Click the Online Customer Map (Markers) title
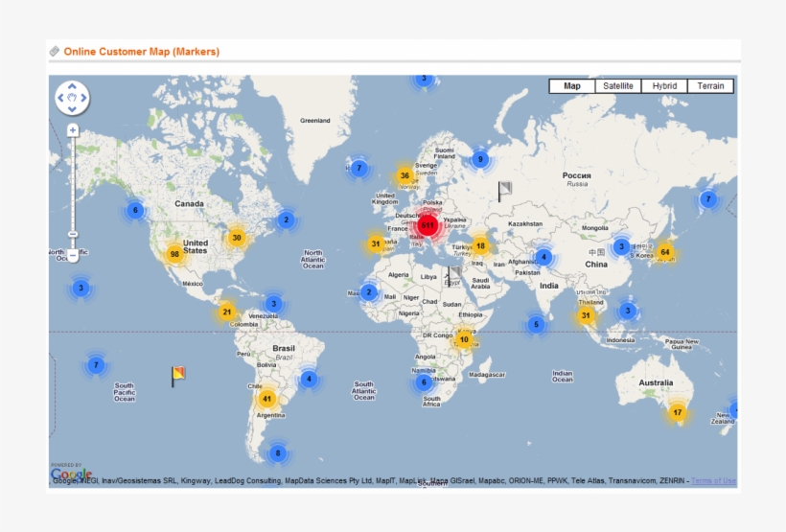This screenshot has height=532, width=786. pos(142,52)
